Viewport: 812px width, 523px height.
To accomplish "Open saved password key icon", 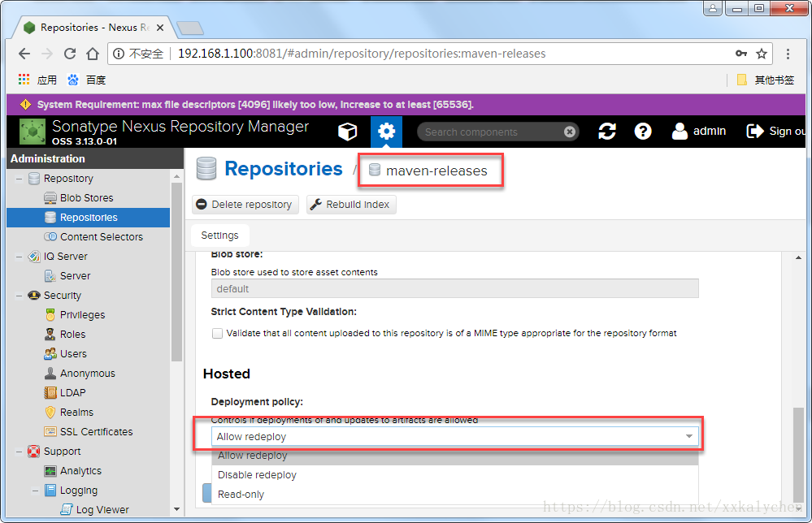I will coord(741,54).
